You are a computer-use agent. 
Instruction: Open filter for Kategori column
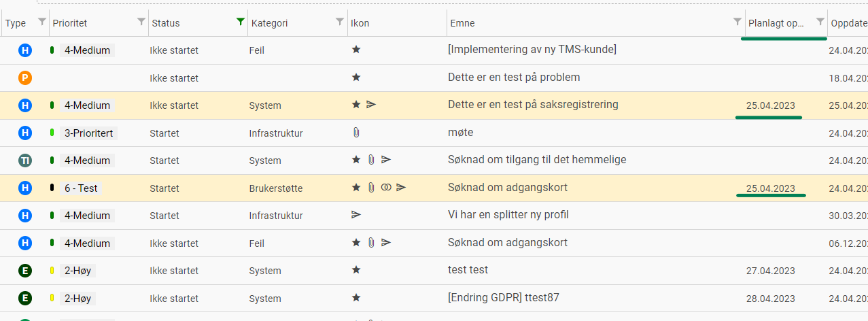point(340,22)
